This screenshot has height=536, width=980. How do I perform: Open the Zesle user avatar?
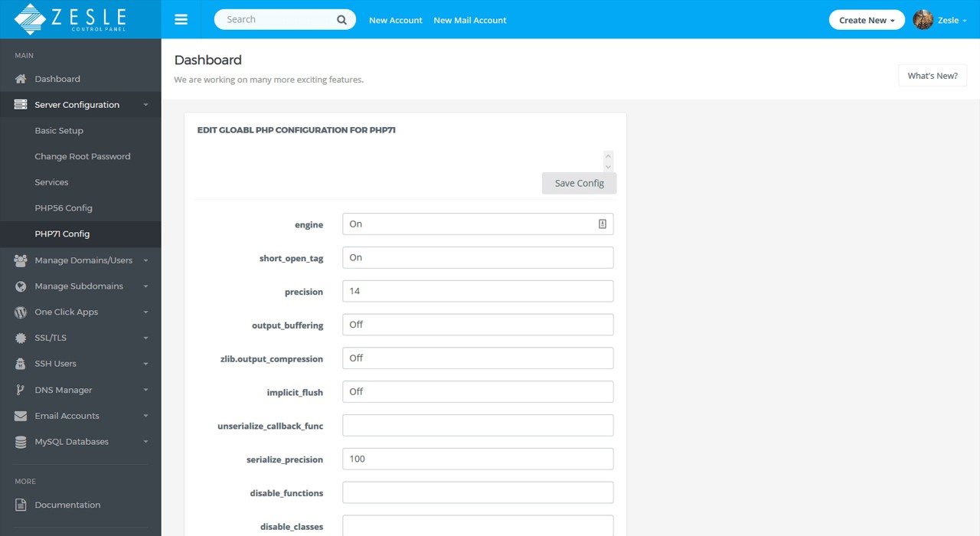point(923,20)
